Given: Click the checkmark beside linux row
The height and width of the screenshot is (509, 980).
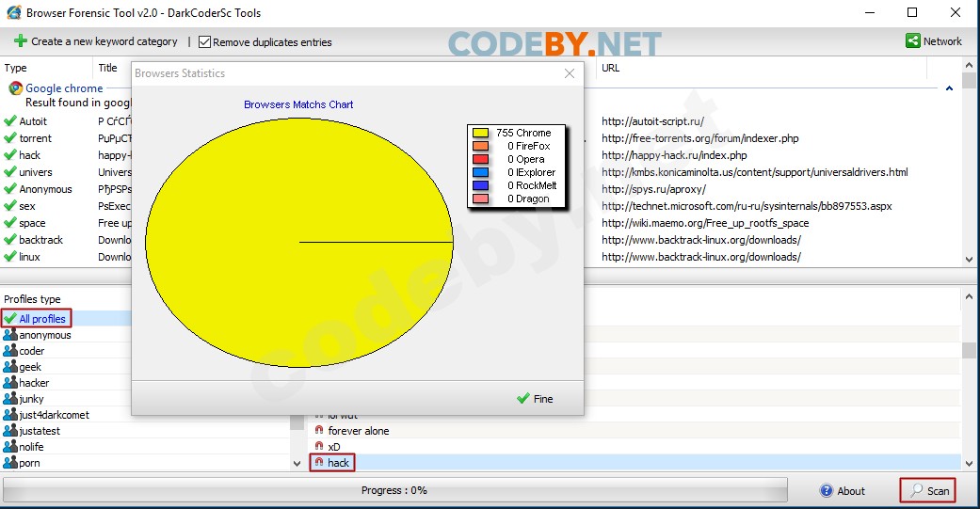Looking at the screenshot, I should pos(10,256).
